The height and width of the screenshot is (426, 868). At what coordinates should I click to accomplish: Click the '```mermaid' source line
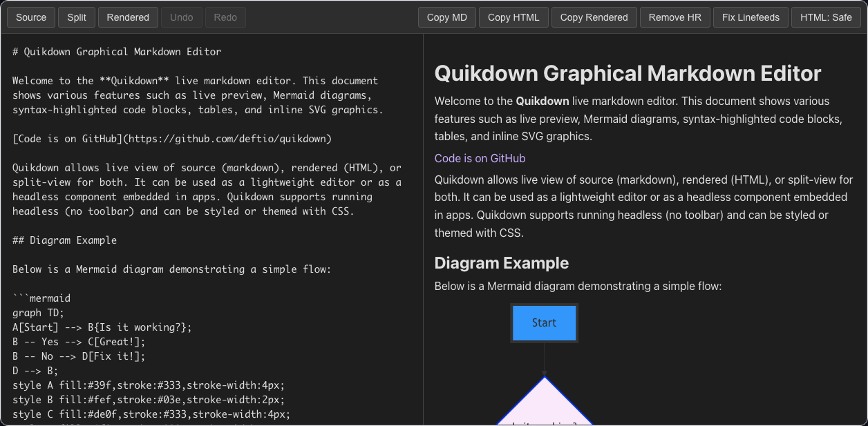click(x=41, y=298)
